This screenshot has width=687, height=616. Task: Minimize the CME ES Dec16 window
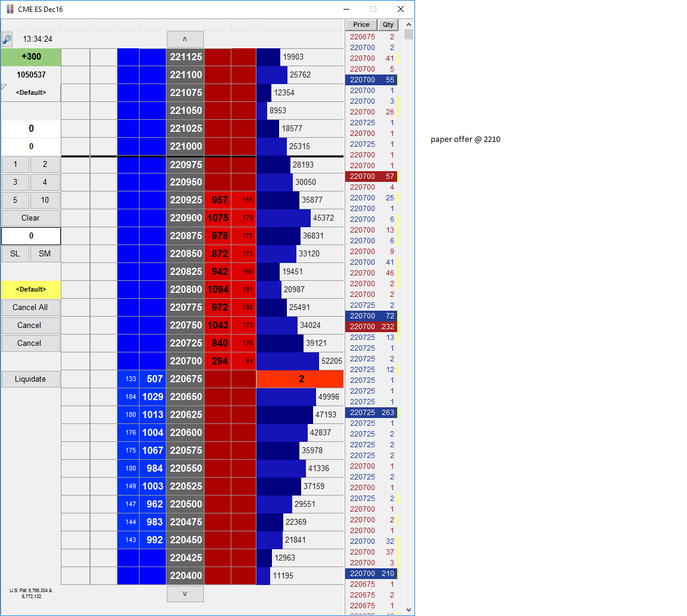[x=346, y=9]
